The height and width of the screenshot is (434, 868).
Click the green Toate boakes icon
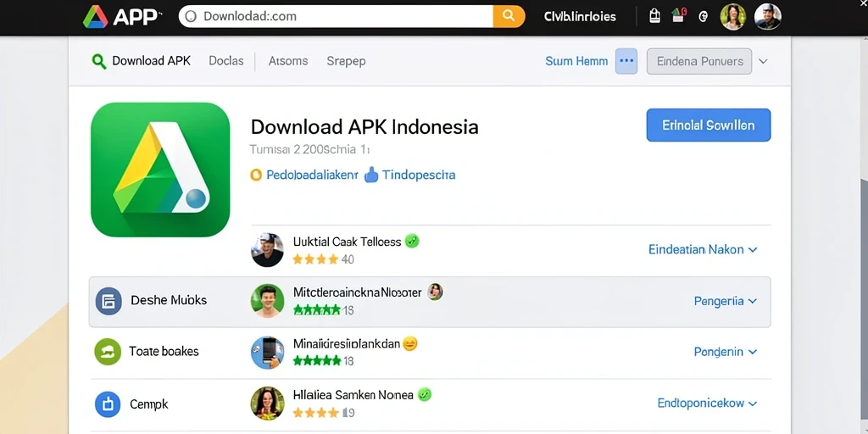[x=108, y=352]
